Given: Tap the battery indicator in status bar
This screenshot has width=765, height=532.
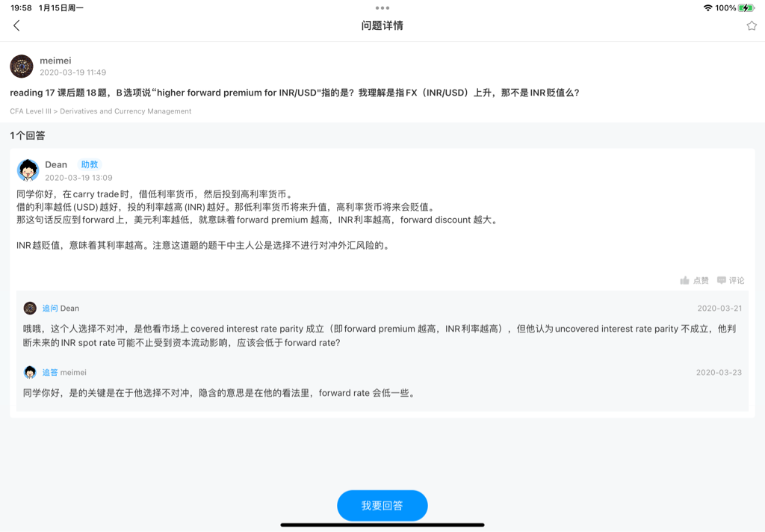Looking at the screenshot, I should tap(746, 7).
